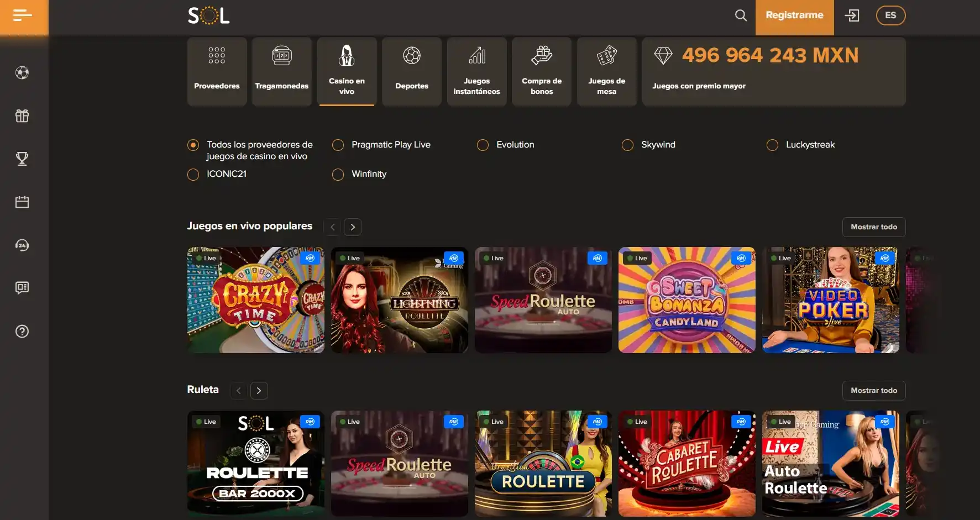This screenshot has width=980, height=520.
Task: Open Video Poker Live thumbnail
Action: pyautogui.click(x=831, y=300)
